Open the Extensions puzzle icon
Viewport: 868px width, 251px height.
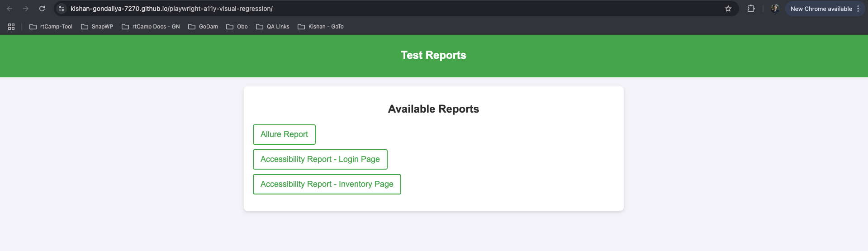(x=751, y=9)
